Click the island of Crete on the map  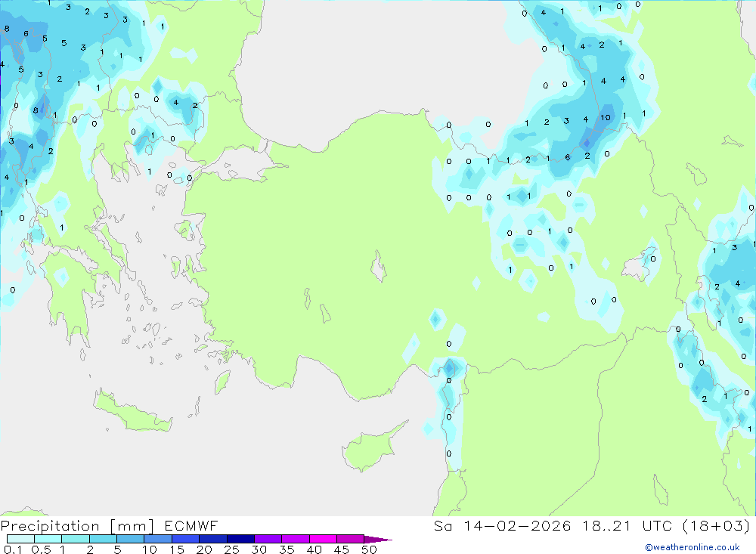(134, 411)
